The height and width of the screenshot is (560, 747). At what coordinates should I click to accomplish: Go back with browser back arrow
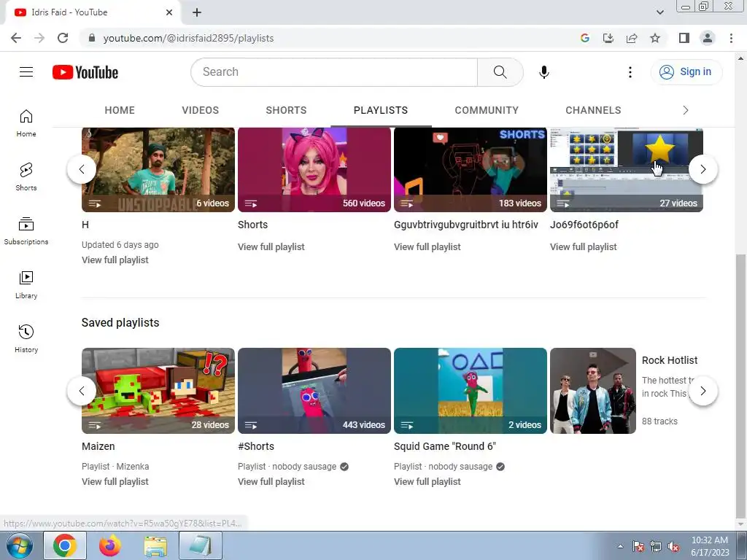pyautogui.click(x=16, y=38)
